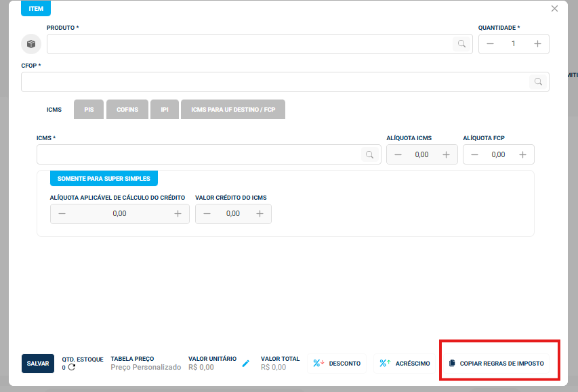Click search icon in ICMS field
The height and width of the screenshot is (392, 578).
click(370, 154)
